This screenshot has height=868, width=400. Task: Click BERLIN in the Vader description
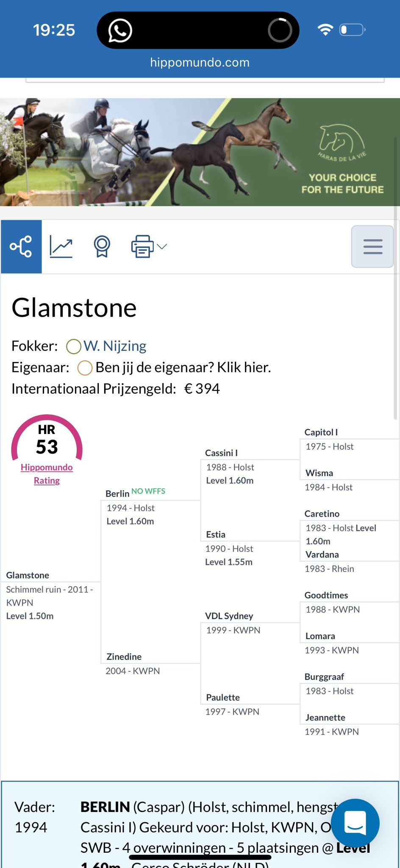tap(105, 807)
